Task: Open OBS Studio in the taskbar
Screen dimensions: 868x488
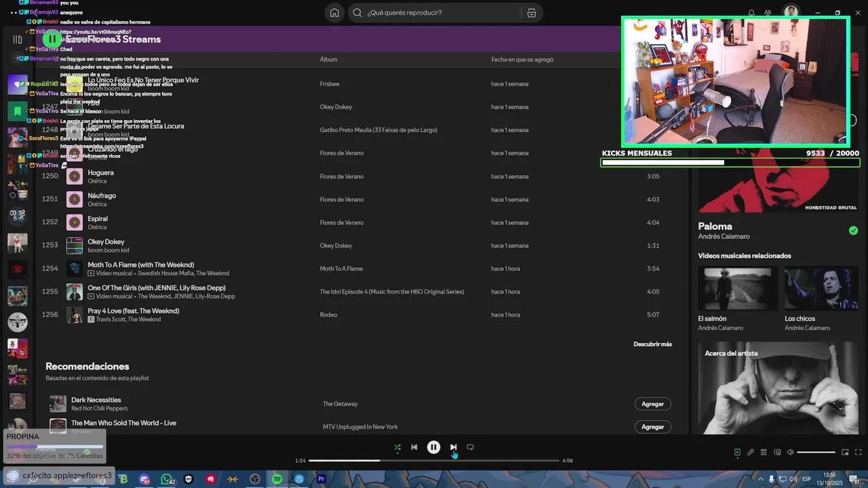Action: (x=255, y=479)
